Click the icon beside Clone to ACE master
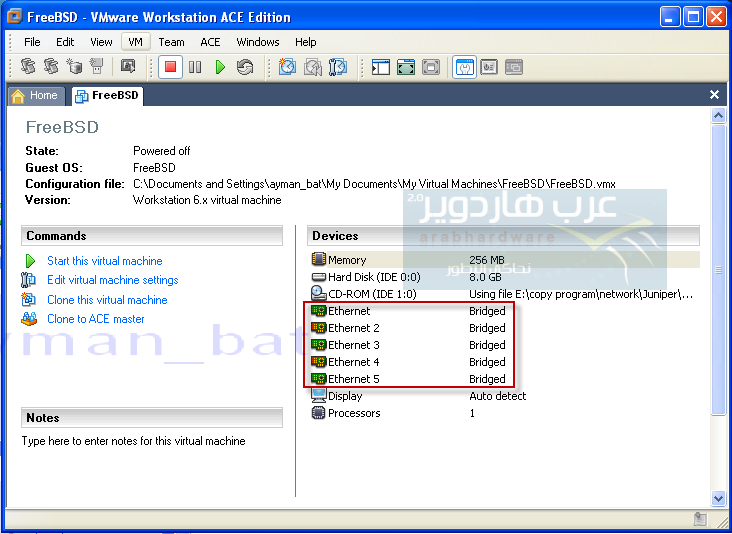The height and width of the screenshot is (534, 732). 29,319
